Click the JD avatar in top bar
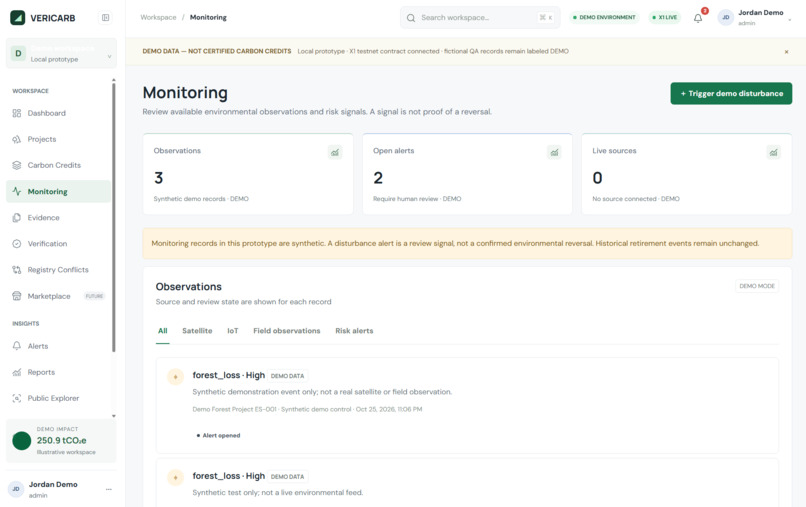 click(726, 17)
